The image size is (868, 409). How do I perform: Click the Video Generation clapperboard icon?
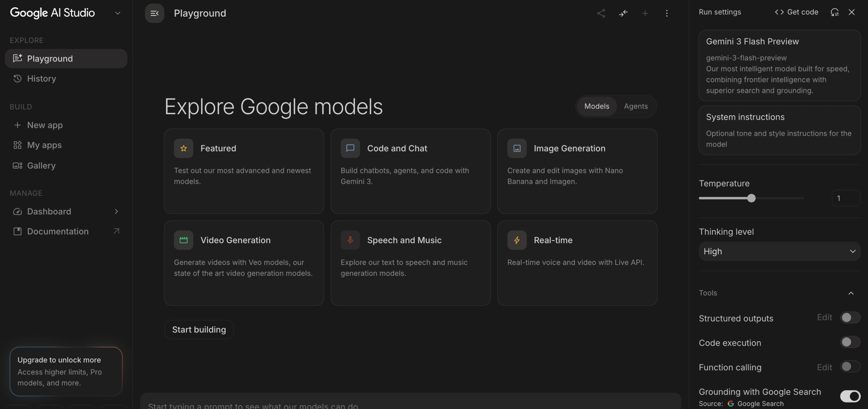pos(183,240)
